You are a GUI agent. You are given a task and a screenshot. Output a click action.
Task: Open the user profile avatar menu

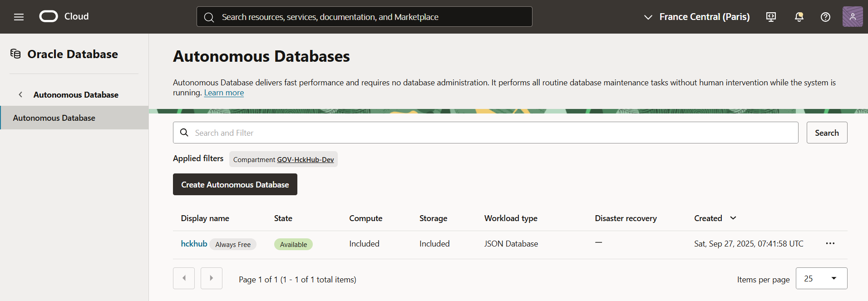coord(853,17)
